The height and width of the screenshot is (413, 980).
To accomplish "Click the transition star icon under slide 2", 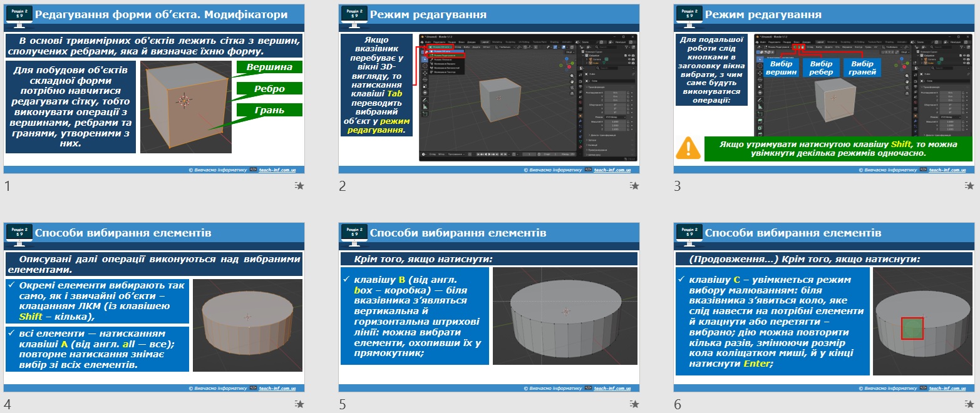I will tap(635, 185).
